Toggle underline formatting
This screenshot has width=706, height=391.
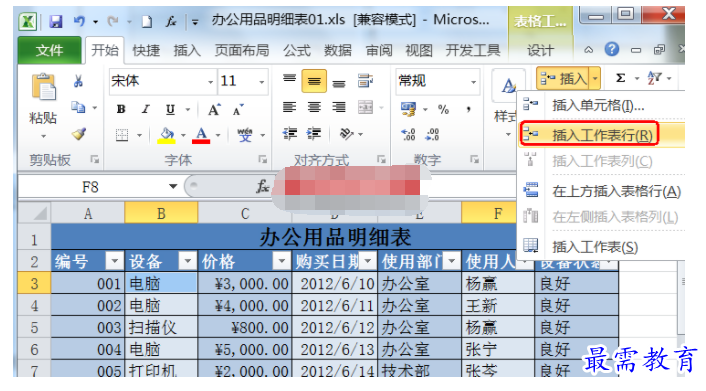point(170,109)
